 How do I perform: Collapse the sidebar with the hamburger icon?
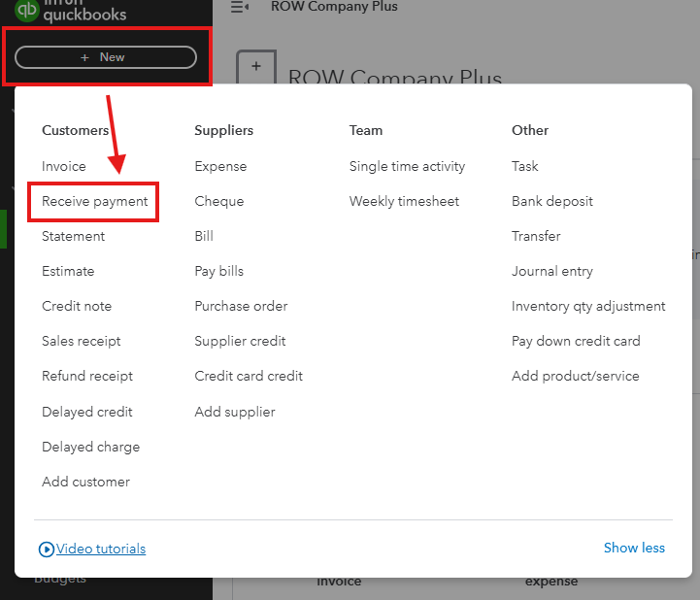point(240,7)
